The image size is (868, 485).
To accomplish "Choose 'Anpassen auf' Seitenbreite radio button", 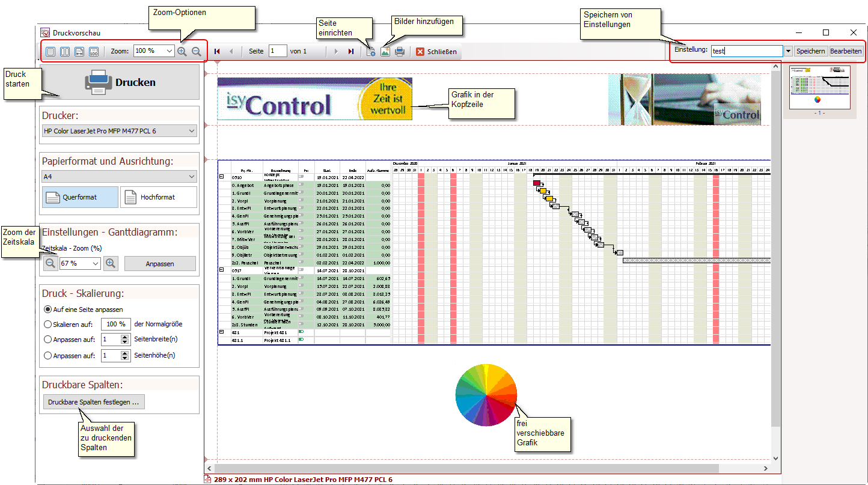I will click(x=48, y=339).
